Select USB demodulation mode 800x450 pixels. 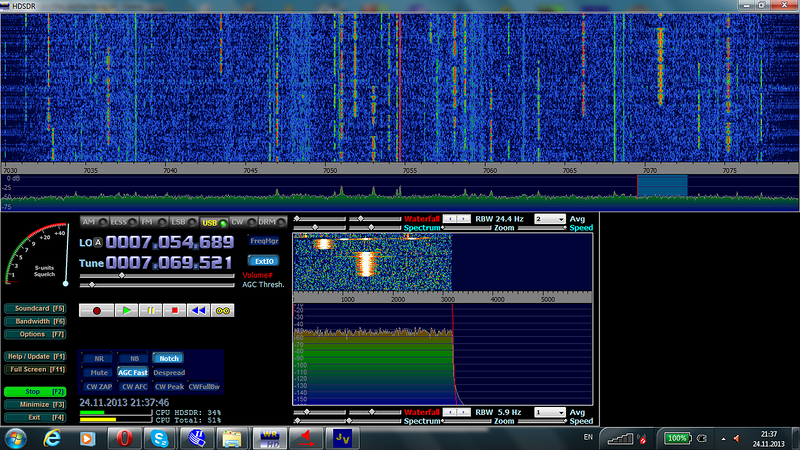[213, 222]
